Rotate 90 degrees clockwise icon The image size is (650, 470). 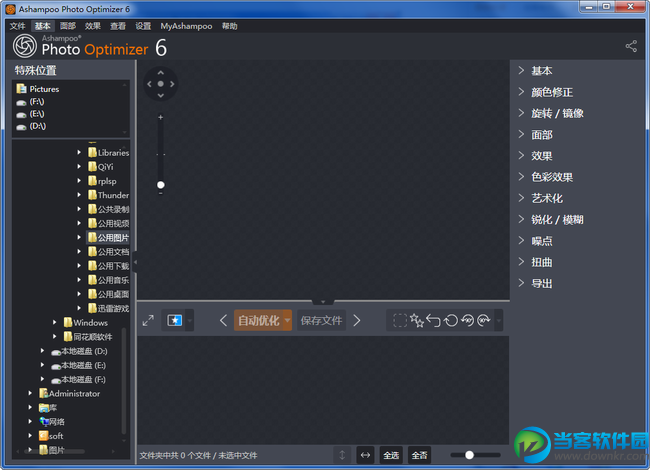tap(484, 320)
